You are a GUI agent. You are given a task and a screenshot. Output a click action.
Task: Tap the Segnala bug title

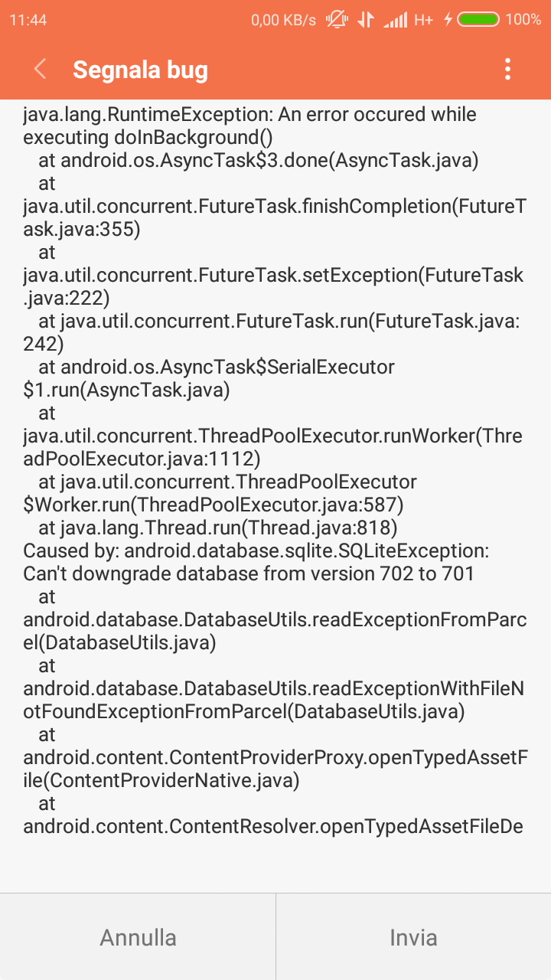point(140,70)
